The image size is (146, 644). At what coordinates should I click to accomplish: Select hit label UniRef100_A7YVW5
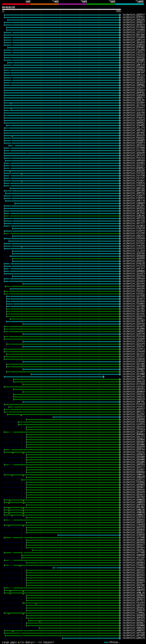coord(134,552)
